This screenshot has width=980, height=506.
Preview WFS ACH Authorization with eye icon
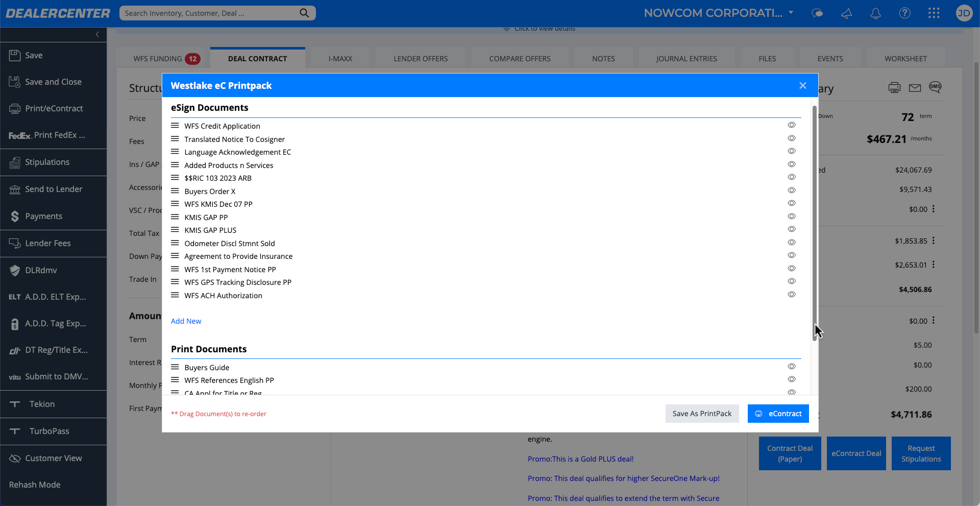(x=791, y=295)
